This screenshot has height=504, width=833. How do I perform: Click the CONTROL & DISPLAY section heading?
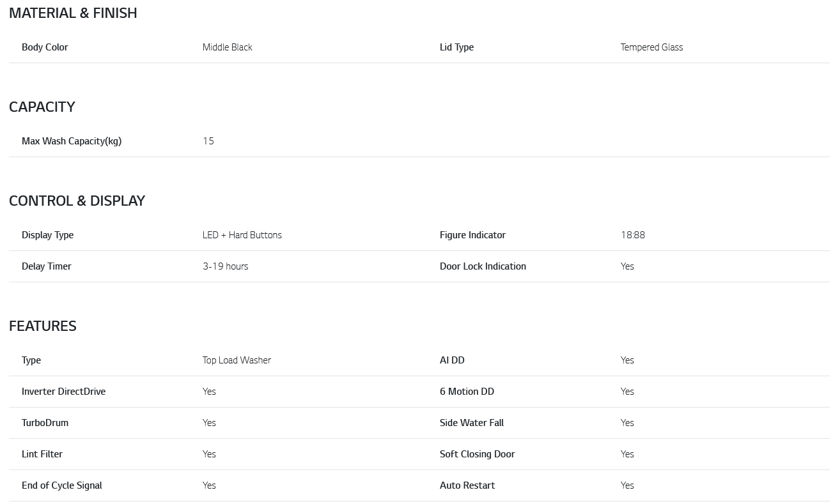point(77,201)
